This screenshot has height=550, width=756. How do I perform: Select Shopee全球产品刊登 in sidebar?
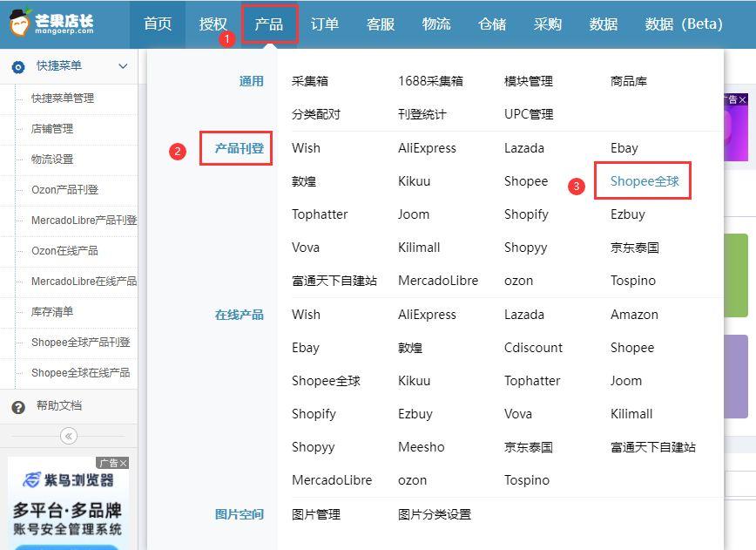80,343
